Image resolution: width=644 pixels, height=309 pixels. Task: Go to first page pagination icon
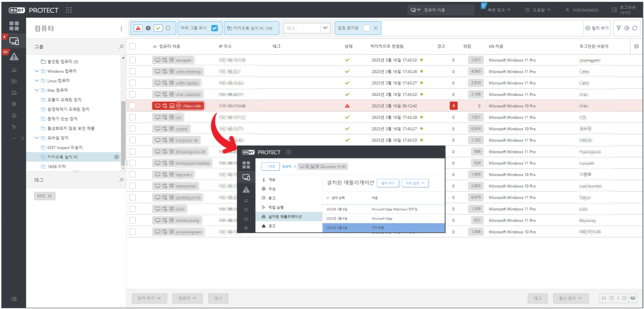604,298
